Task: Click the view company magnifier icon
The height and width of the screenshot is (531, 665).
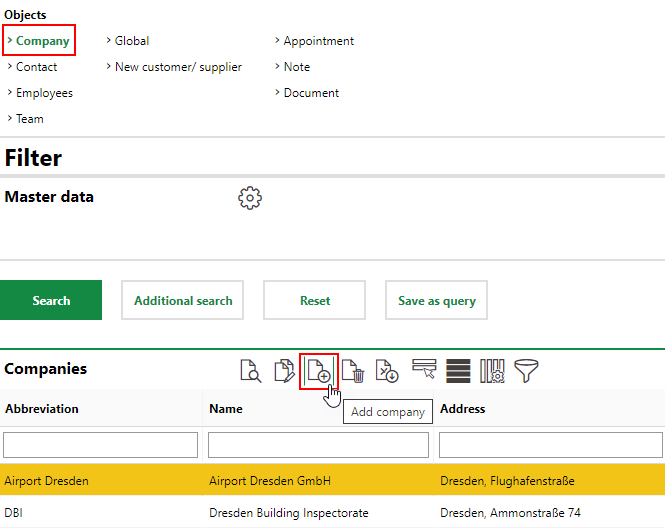Action: click(250, 371)
